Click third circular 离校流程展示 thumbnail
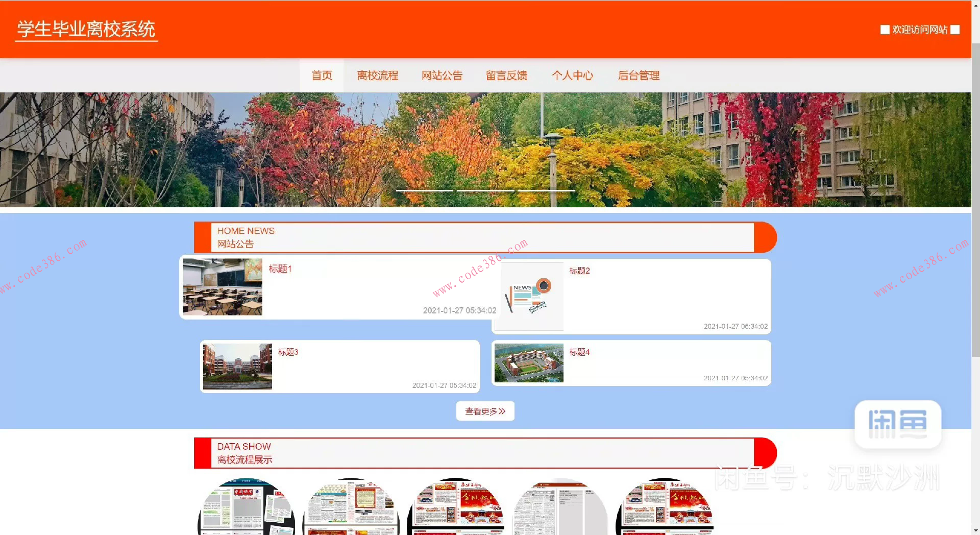Viewport: 980px width, 535px height. coord(456,506)
